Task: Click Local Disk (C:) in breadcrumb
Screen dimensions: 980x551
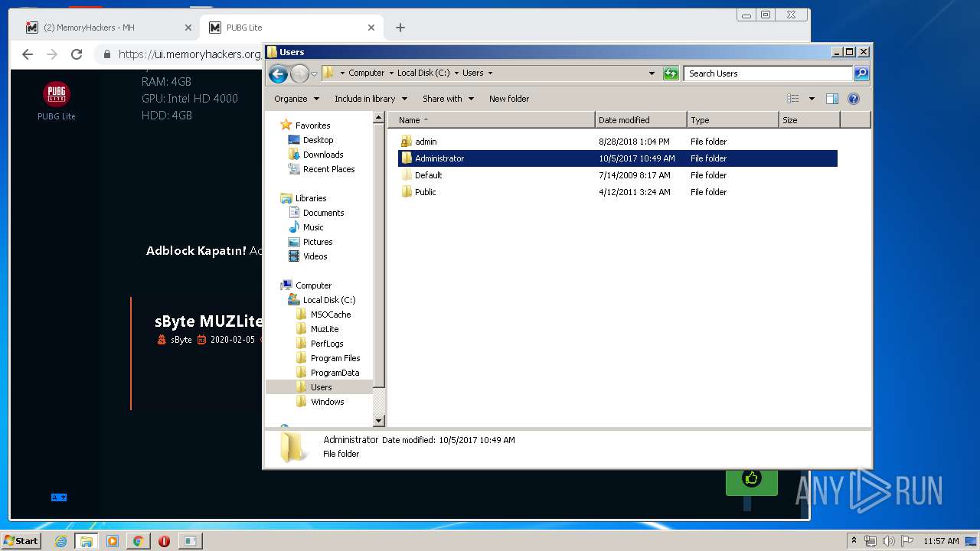Action: click(x=423, y=73)
